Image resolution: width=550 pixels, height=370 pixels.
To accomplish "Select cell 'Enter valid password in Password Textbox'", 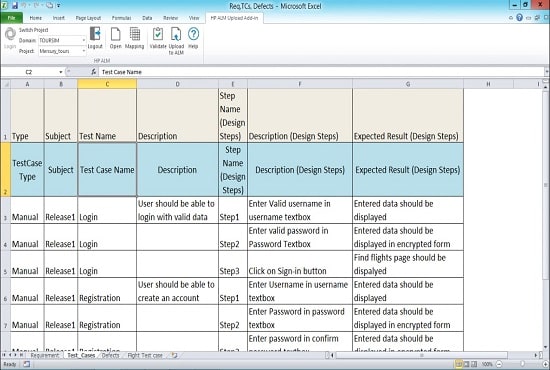I will 300,237.
